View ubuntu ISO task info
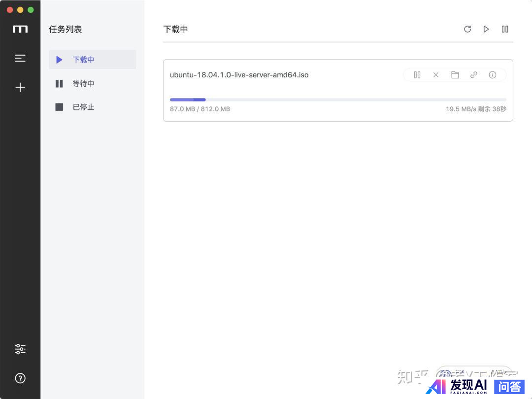 [492, 75]
